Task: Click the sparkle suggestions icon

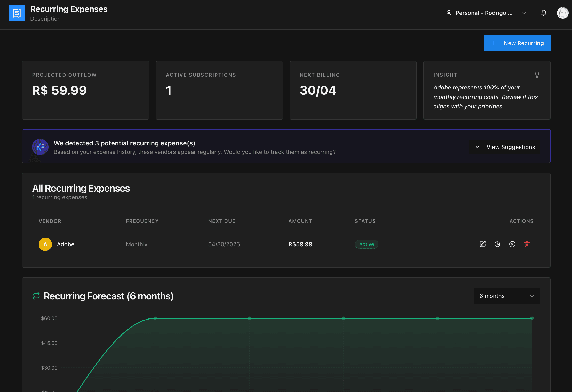Action: 40,147
